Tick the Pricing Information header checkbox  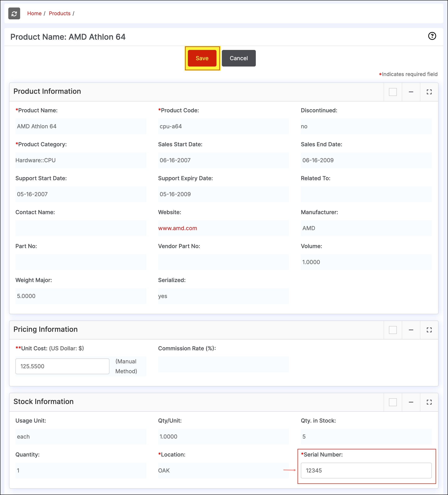click(393, 330)
